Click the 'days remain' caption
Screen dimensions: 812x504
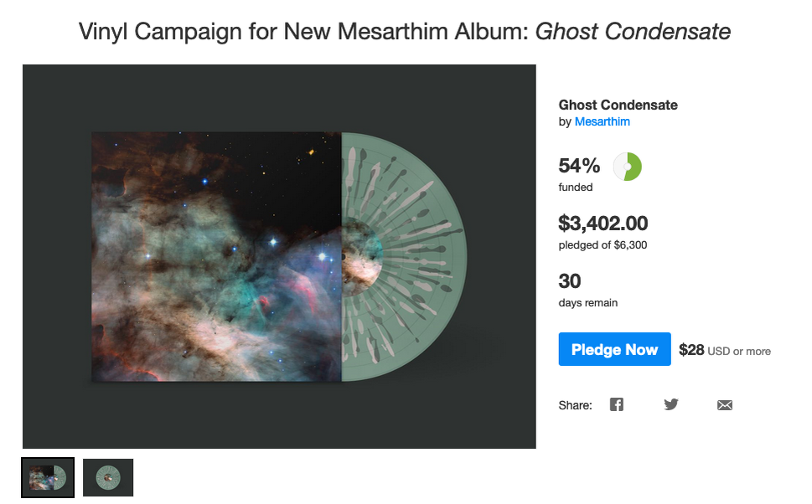pos(587,303)
